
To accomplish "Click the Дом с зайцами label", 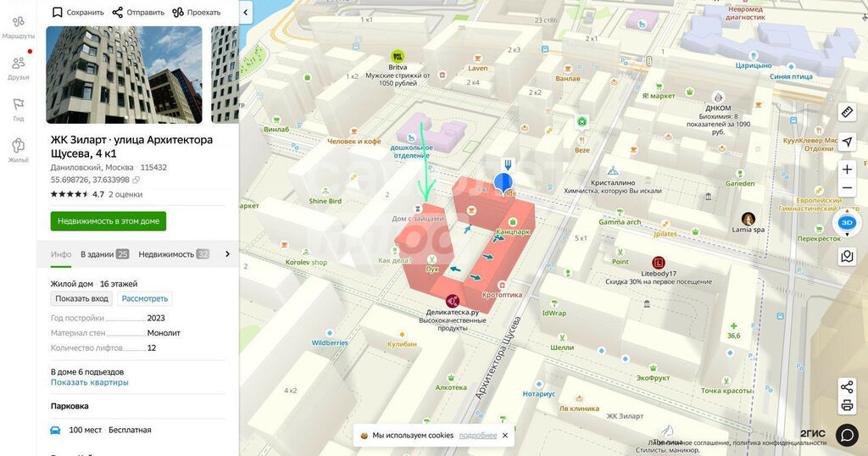I will click(418, 219).
